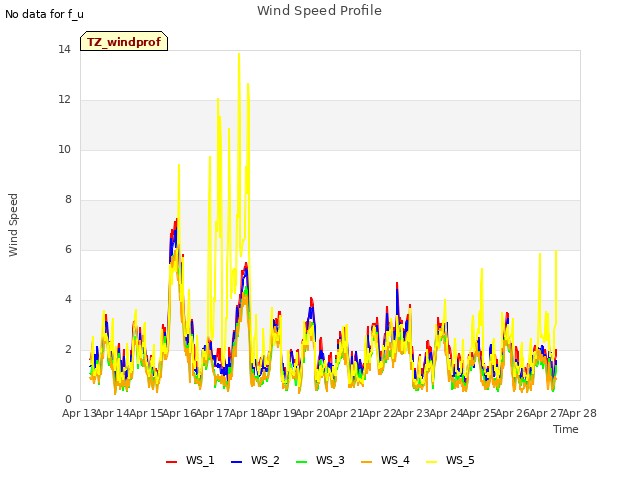Click the y-axis value 6
Viewport: 640px width, 480px height.
(68, 250)
